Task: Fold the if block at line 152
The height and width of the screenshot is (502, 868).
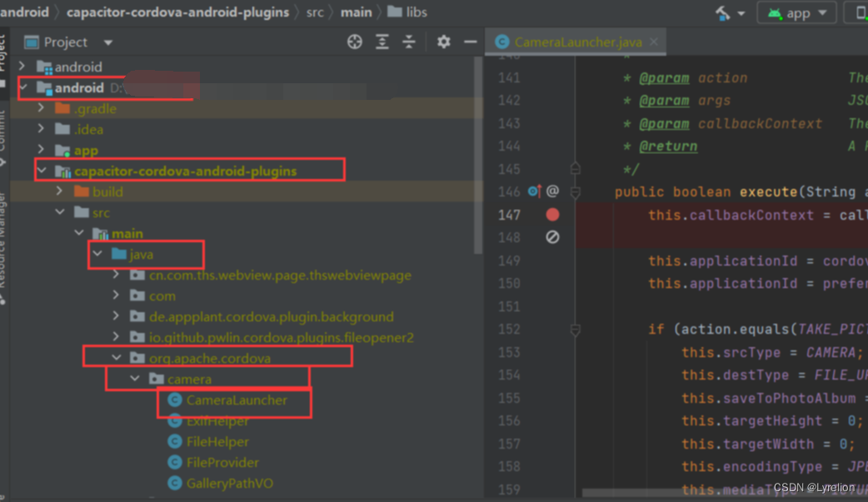Action: coord(575,330)
